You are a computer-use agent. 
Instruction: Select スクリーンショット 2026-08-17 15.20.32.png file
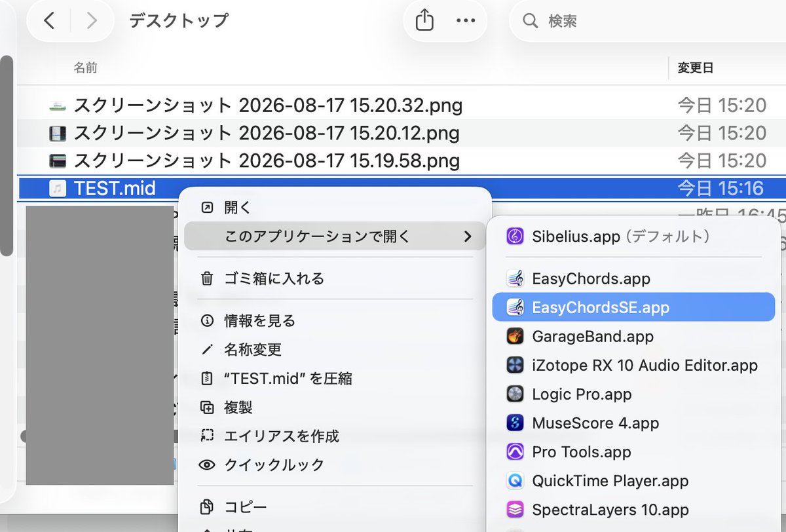click(x=268, y=105)
